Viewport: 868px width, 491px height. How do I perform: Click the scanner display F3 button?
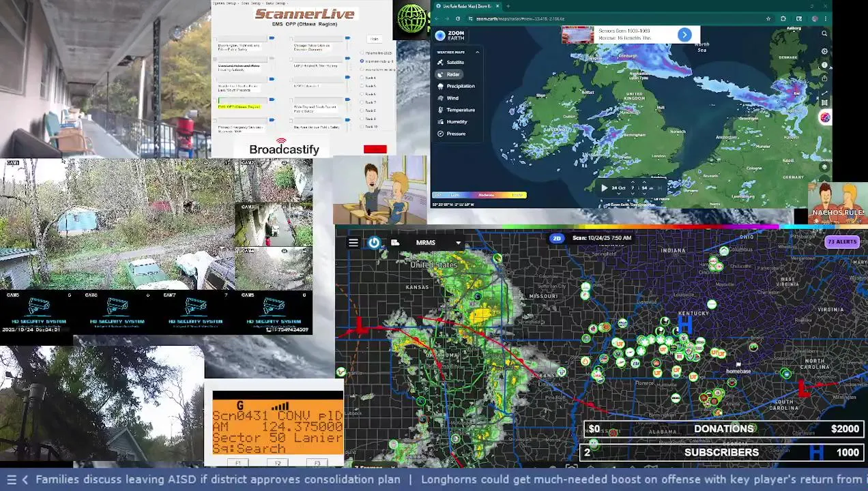(317, 463)
